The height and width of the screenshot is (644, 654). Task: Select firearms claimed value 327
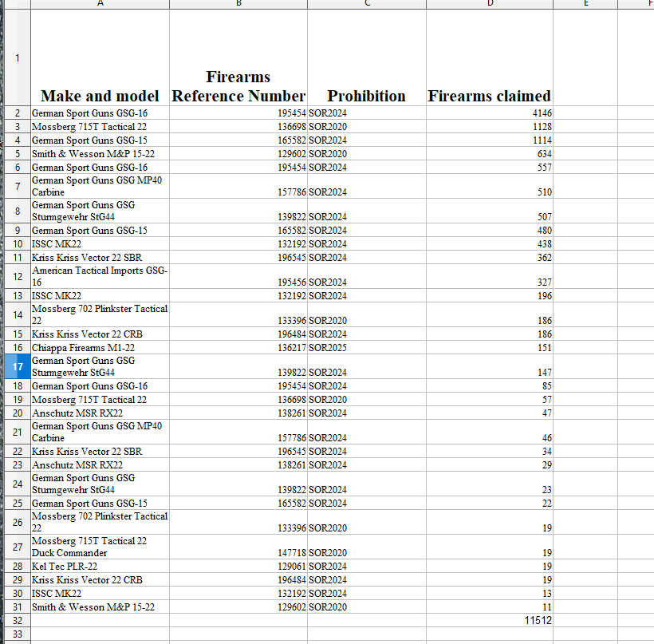click(x=490, y=276)
